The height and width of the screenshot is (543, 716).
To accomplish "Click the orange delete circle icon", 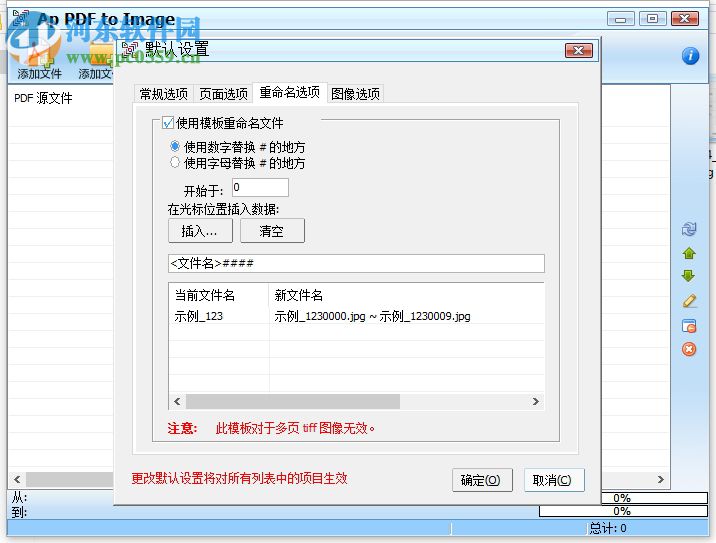I will (x=689, y=349).
